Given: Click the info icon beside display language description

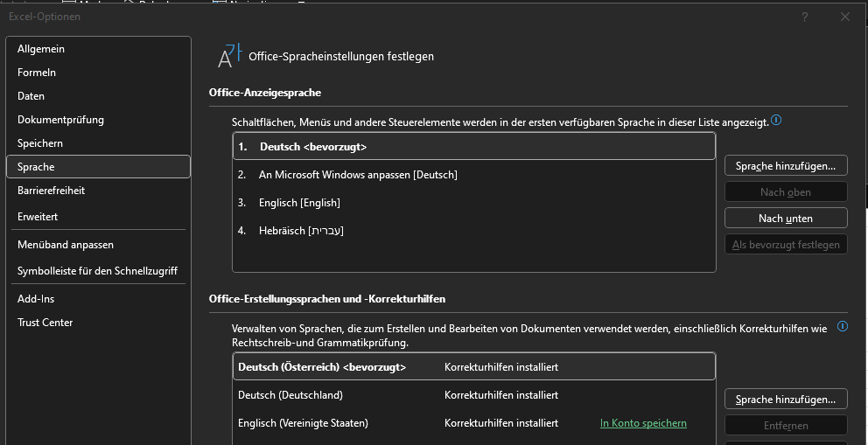Looking at the screenshot, I should pyautogui.click(x=776, y=120).
